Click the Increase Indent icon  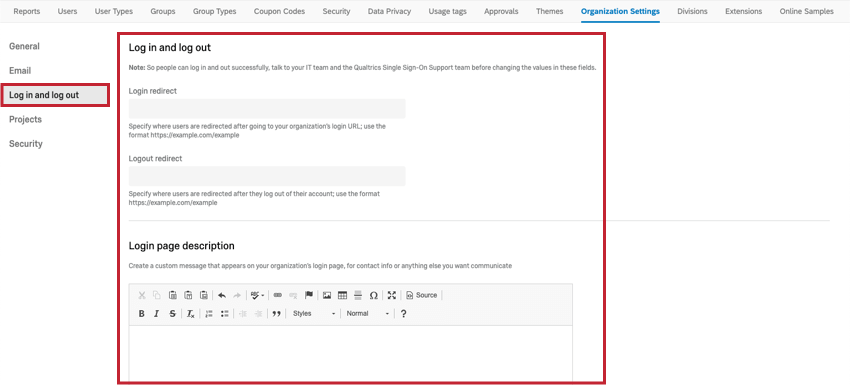[x=258, y=313]
